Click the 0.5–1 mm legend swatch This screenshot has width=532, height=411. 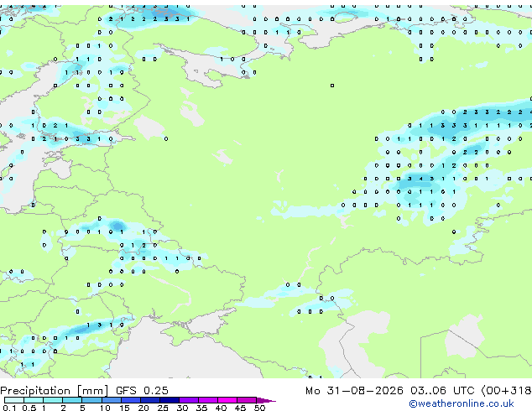(34, 400)
